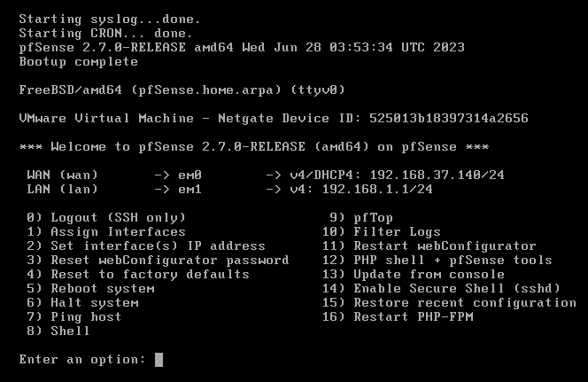Screen dimensions: 588x382
Task: Click the Reboot system option
Action: click(x=102, y=288)
